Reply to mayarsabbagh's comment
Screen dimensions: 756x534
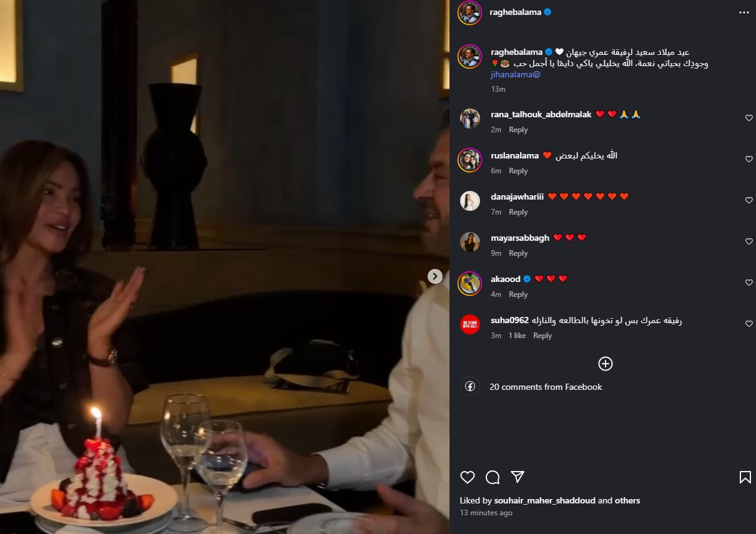pyautogui.click(x=518, y=253)
